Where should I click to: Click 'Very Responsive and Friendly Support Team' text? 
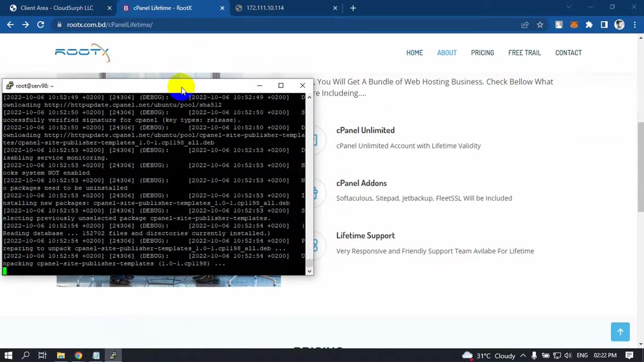coord(435,251)
